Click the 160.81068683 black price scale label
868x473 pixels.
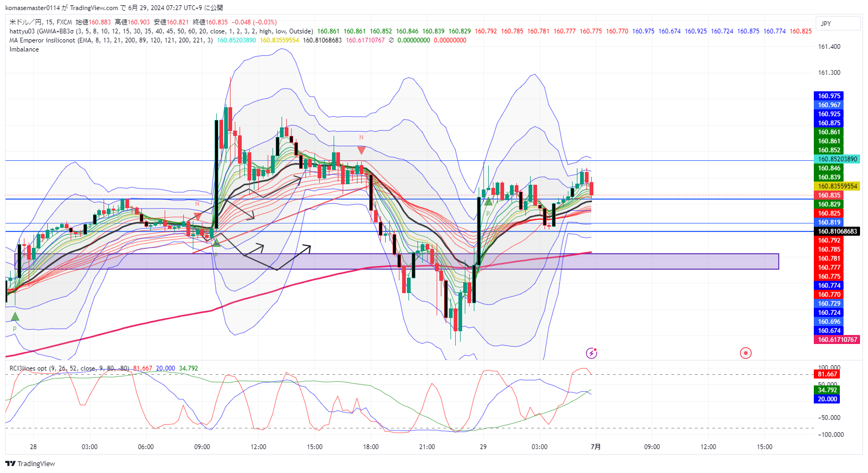click(837, 231)
